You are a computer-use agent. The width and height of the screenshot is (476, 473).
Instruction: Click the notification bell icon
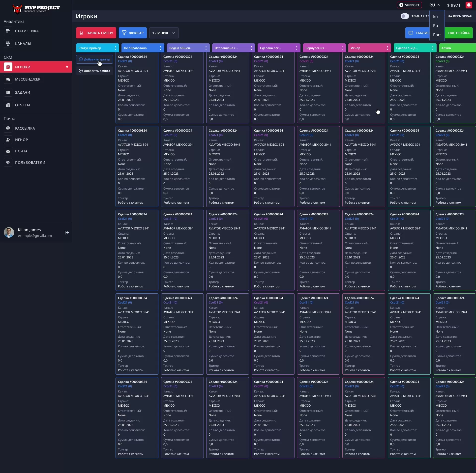point(469,5)
